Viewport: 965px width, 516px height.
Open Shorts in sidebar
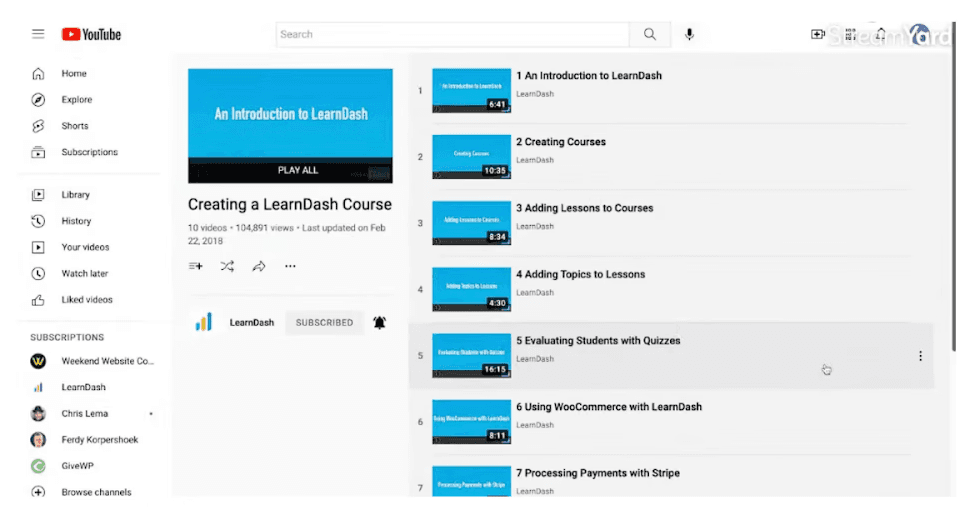(x=74, y=126)
